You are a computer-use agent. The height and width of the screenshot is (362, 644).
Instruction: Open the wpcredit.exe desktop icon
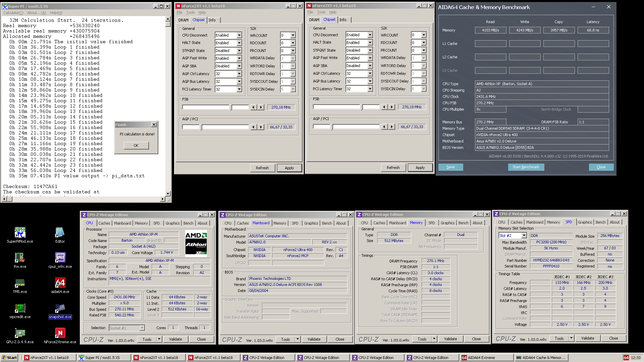pyautogui.click(x=20, y=310)
